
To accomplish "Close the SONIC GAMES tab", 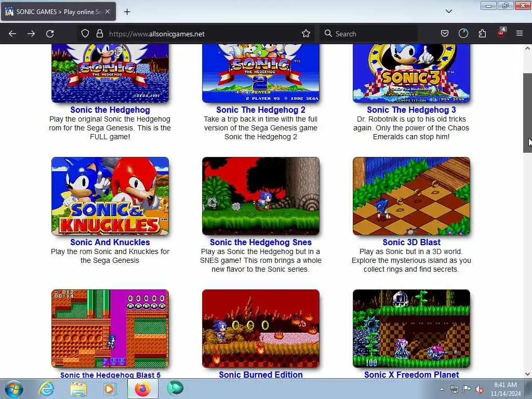I will [108, 11].
